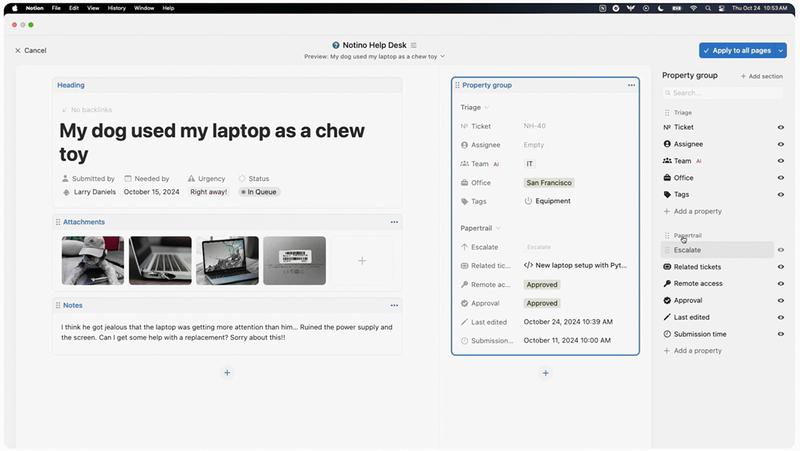800x451 pixels.
Task: Click the Apply to all pages button
Action: (737, 51)
